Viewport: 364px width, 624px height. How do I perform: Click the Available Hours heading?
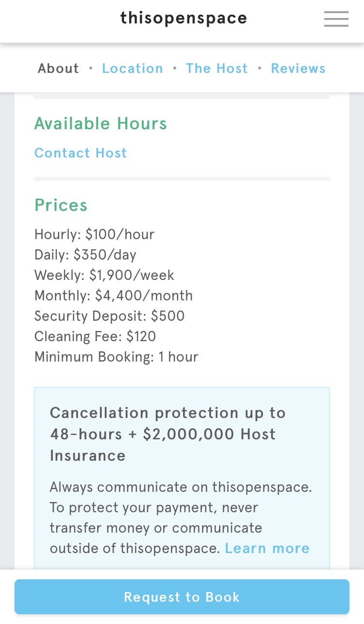100,124
